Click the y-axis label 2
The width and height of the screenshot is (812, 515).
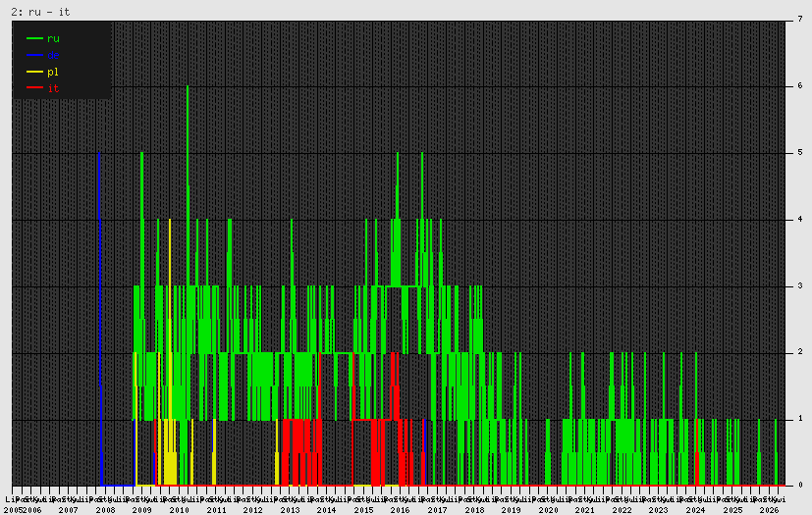[x=800, y=352]
